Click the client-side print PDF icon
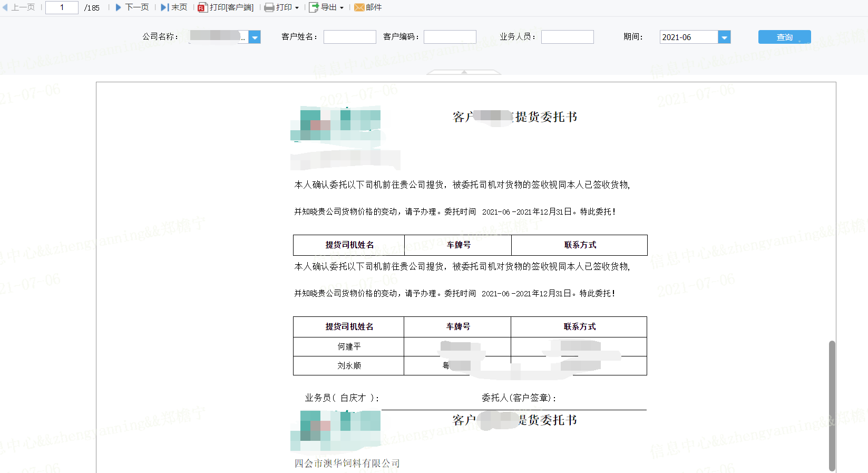Viewport: 868px width, 473px height. pyautogui.click(x=202, y=7)
